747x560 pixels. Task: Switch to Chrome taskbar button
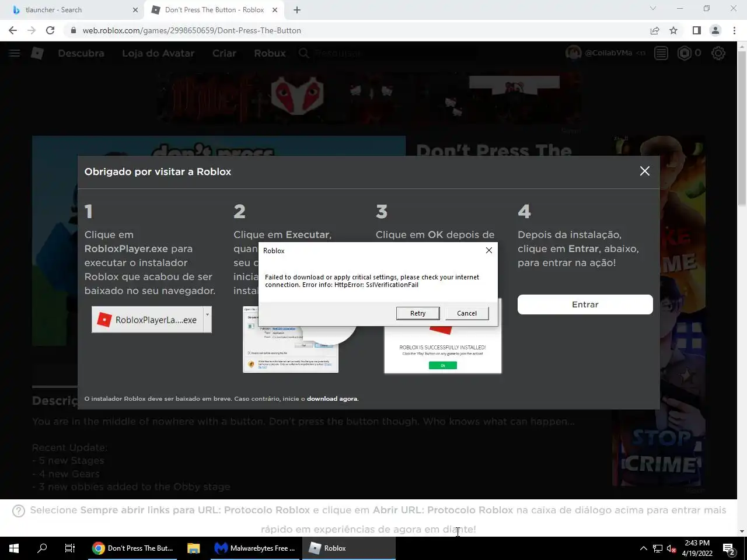(133, 548)
